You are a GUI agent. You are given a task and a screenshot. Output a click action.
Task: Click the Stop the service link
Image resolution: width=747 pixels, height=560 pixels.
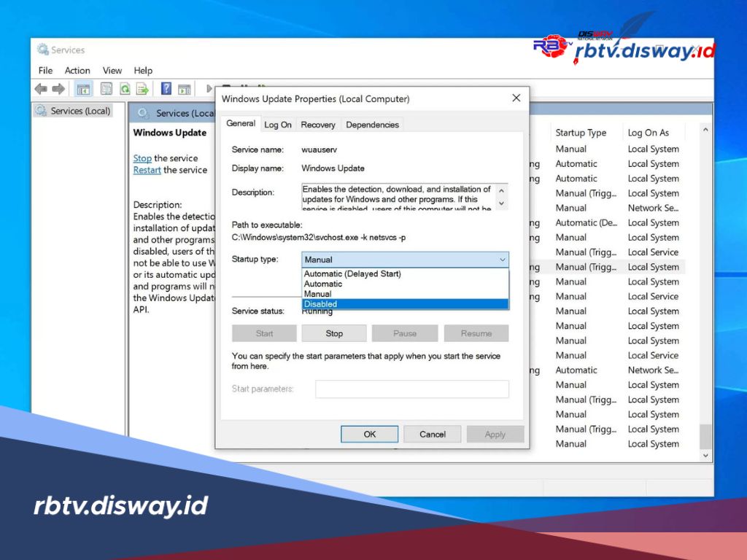[x=142, y=158]
